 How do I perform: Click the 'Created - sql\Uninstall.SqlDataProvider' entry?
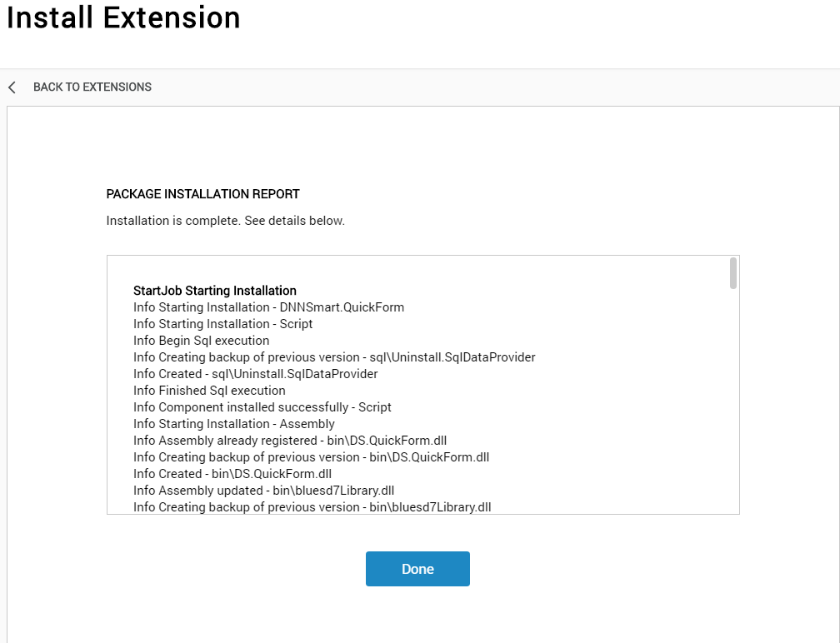[256, 374]
